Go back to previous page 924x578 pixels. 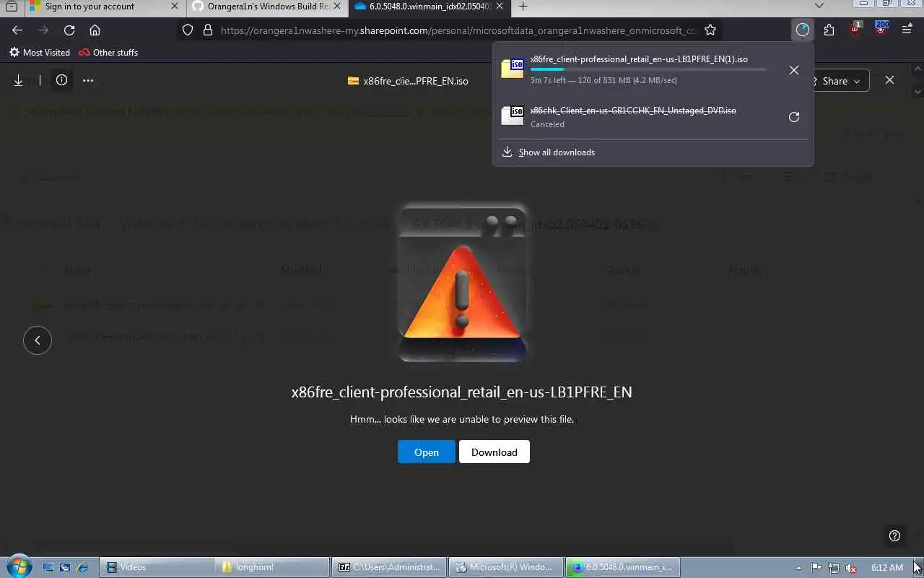[17, 30]
